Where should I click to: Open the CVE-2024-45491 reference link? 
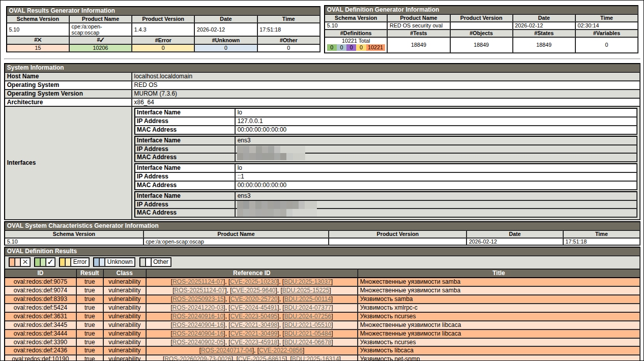point(254,308)
